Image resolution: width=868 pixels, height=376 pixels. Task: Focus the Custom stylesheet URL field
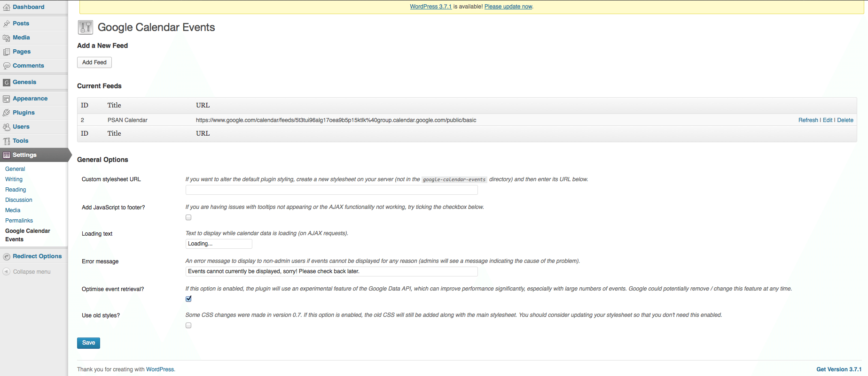(331, 190)
